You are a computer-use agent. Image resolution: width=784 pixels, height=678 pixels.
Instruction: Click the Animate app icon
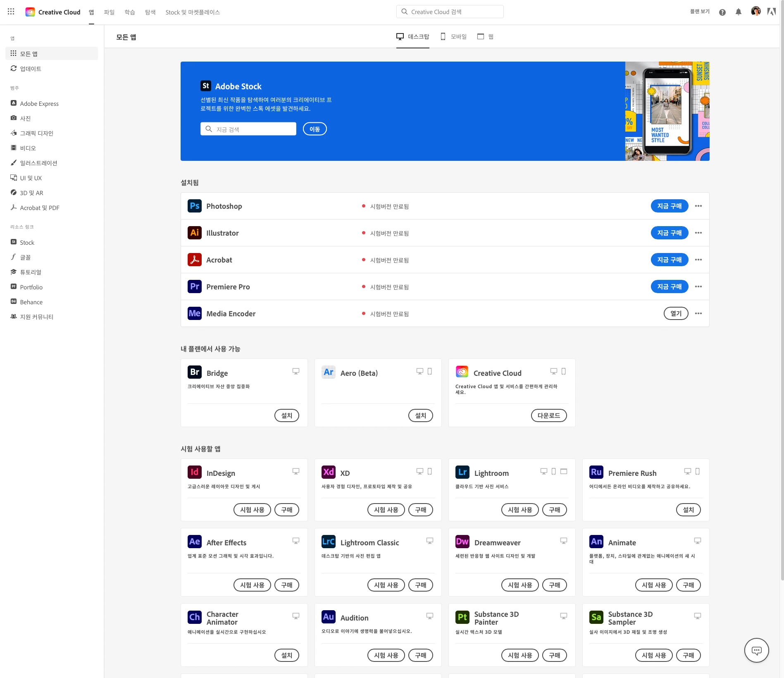point(596,542)
